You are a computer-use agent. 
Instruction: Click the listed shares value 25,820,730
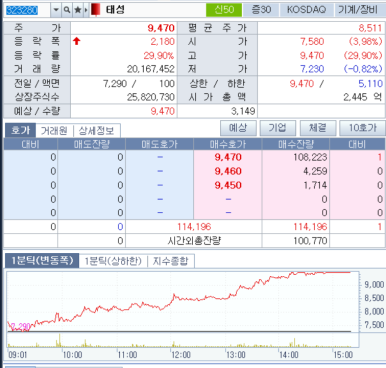tap(151, 97)
